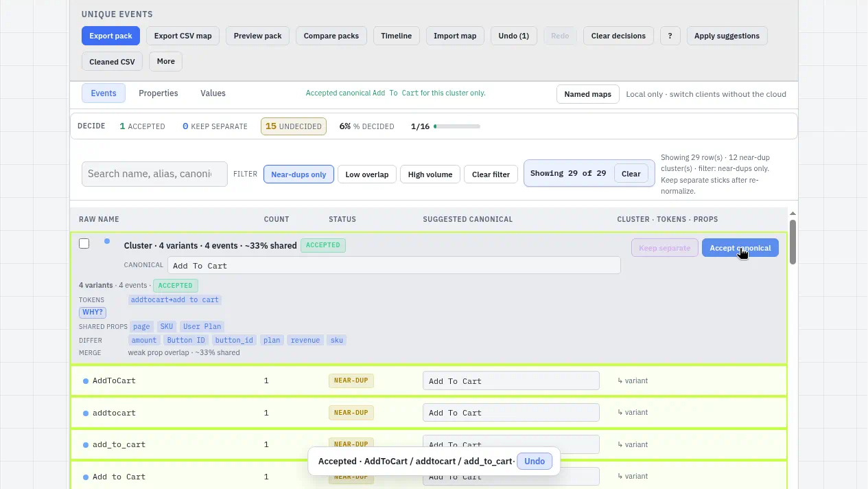Click the STATUS column header

tap(342, 219)
